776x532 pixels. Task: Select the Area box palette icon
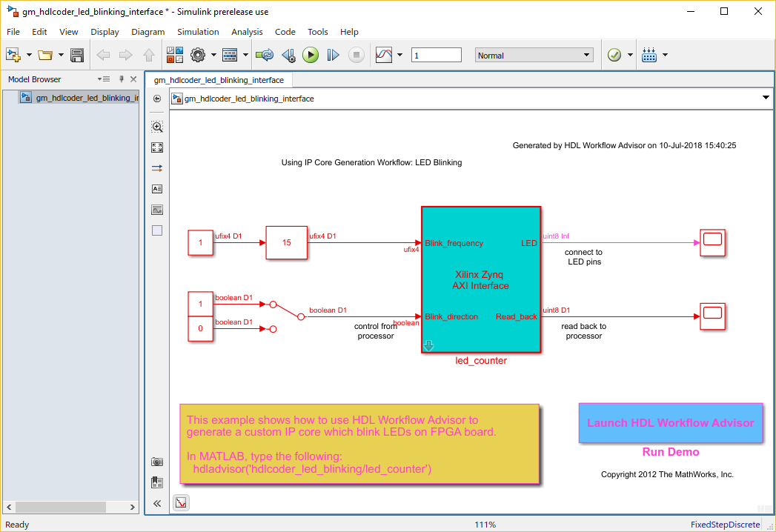click(157, 230)
